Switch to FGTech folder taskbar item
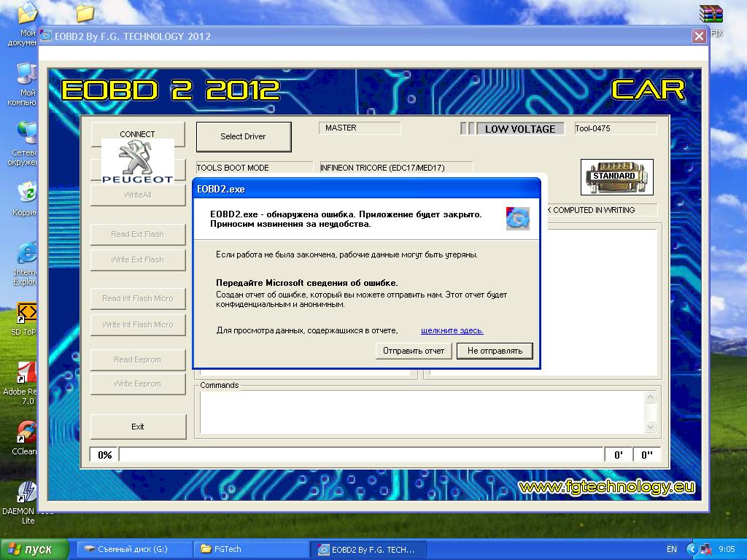747x560 pixels. pyautogui.click(x=250, y=549)
